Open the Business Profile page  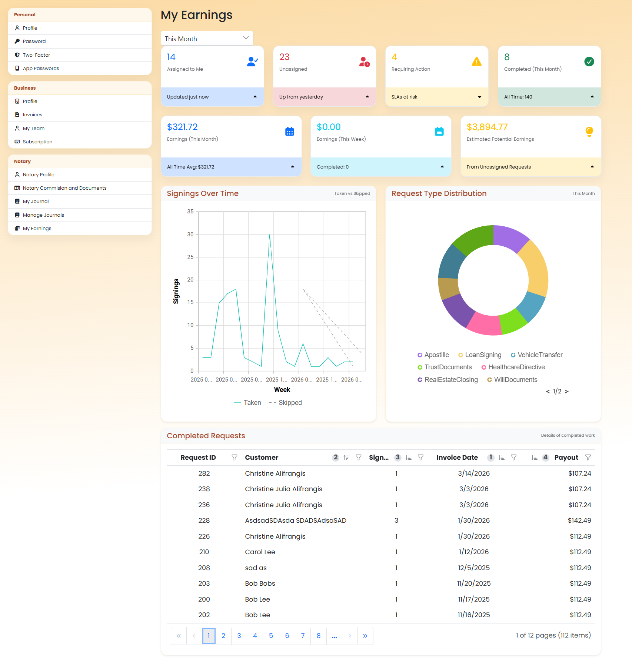point(80,102)
